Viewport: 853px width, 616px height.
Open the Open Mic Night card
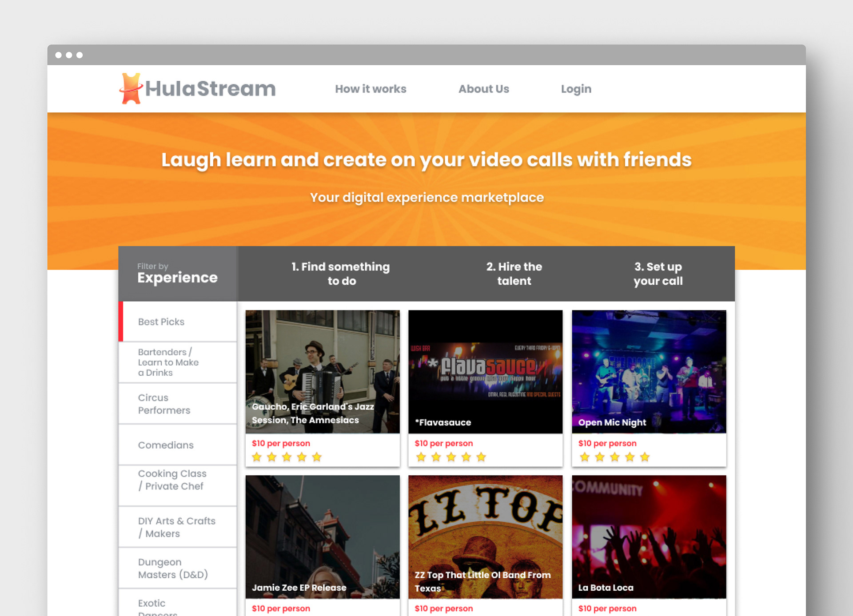[649, 371]
